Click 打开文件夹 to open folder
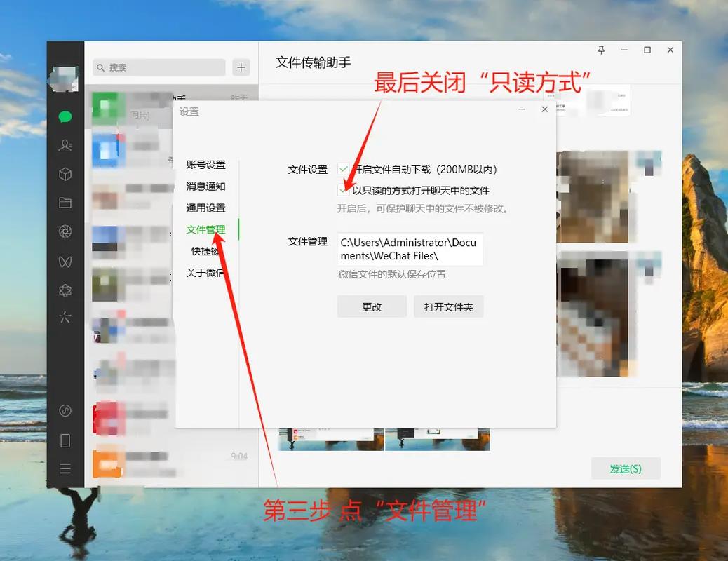The image size is (728, 561). coord(448,306)
